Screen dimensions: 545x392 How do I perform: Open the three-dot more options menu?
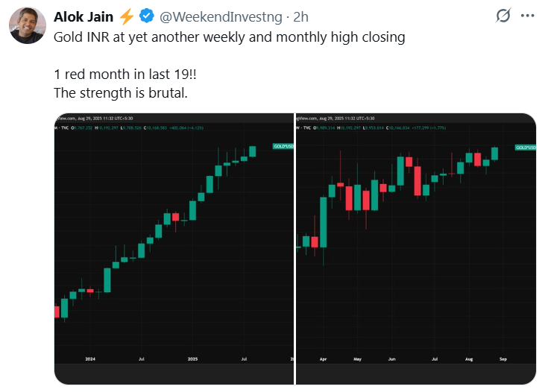click(527, 16)
